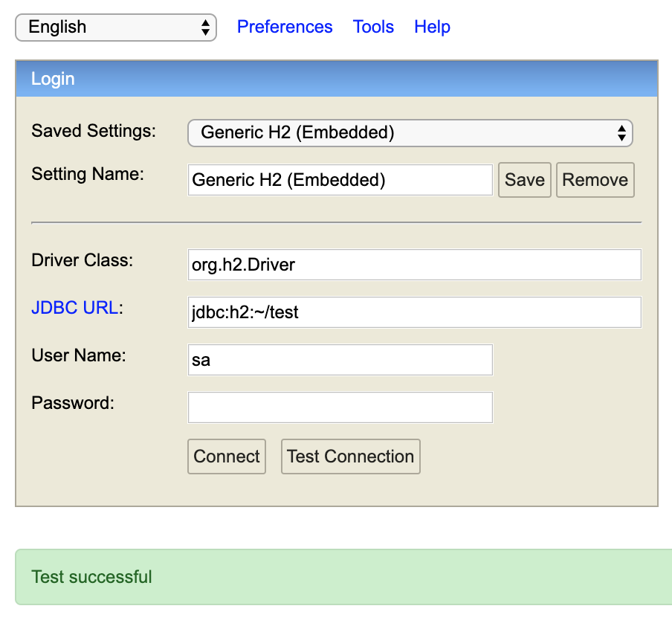The image size is (672, 629).
Task: Click the Login panel header
Action: [x=337, y=79]
